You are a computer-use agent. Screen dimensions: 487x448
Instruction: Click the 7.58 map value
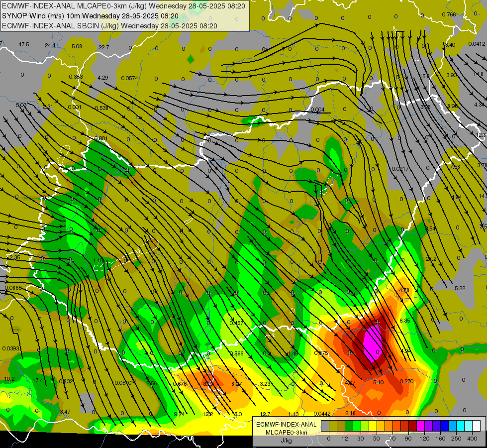click(455, 167)
